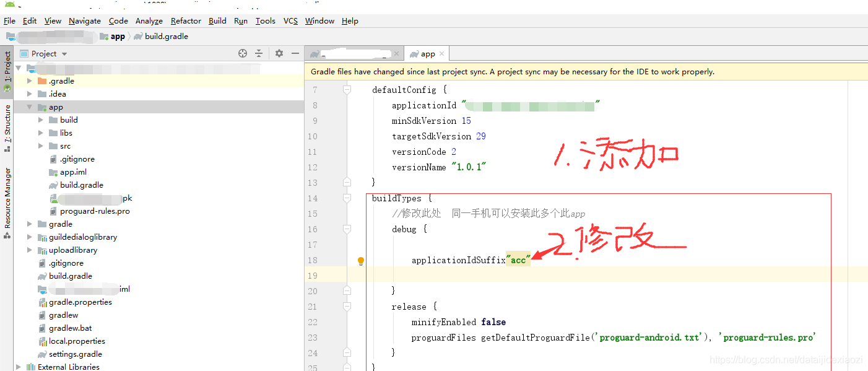Fold the release block at line 21
Screen dimensions: 868x371
347,307
